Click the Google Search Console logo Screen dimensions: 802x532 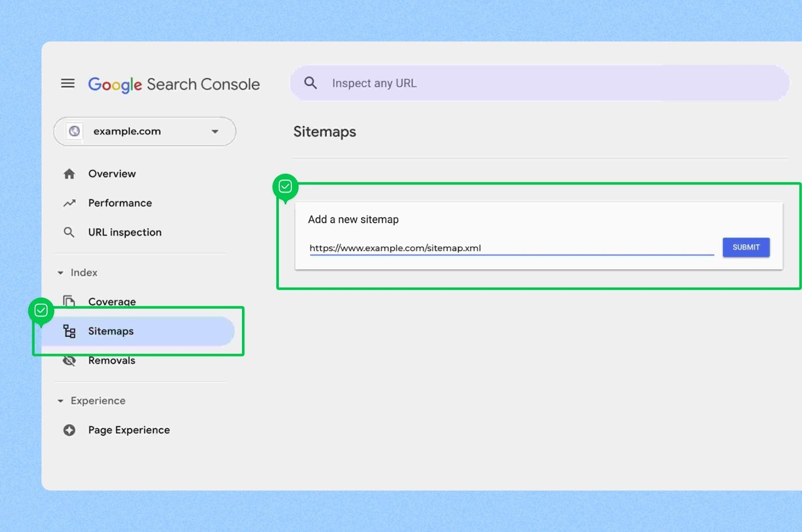coord(173,84)
